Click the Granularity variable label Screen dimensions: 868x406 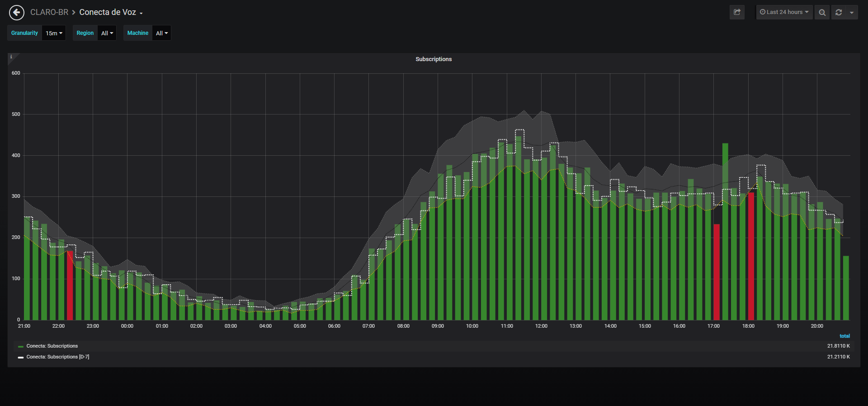point(24,33)
